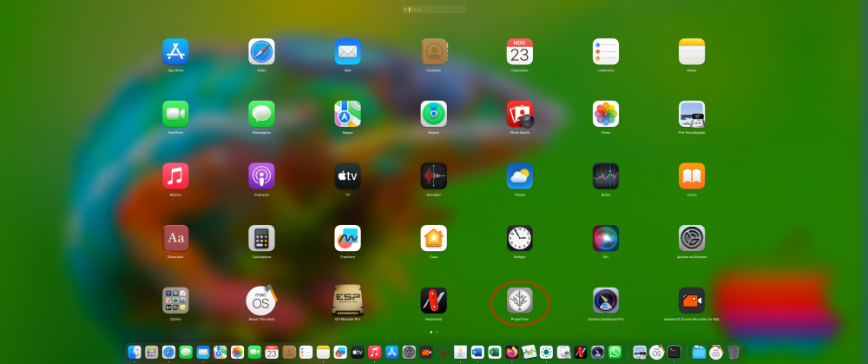Open Apple TV in the Launchpad grid
868x364 pixels.
(x=348, y=176)
